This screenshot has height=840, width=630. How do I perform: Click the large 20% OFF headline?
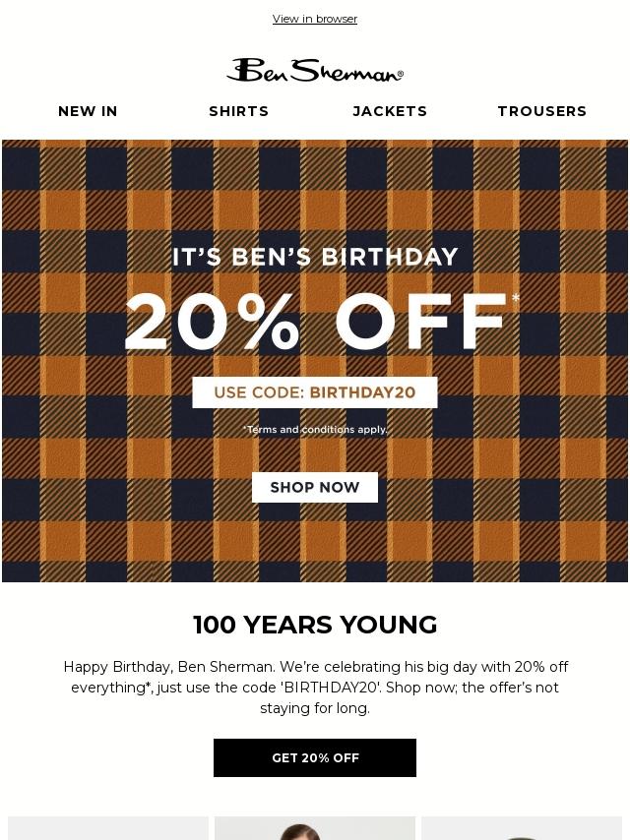315,323
